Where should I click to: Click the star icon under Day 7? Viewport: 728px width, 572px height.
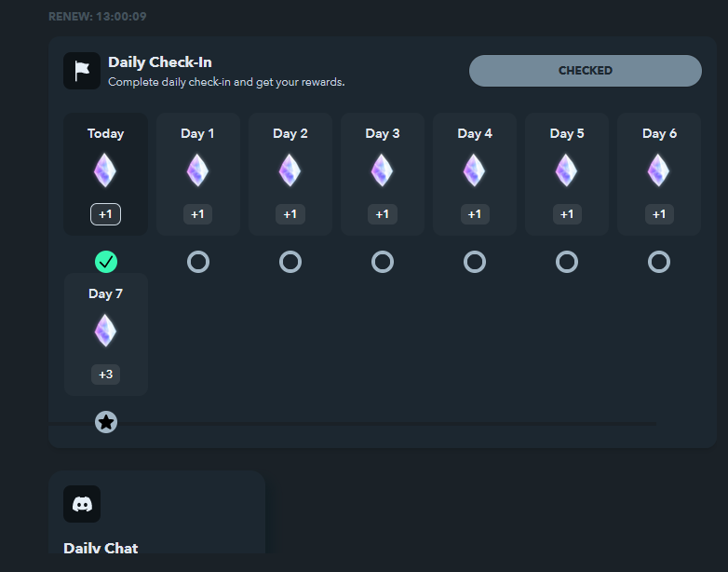pyautogui.click(x=106, y=422)
